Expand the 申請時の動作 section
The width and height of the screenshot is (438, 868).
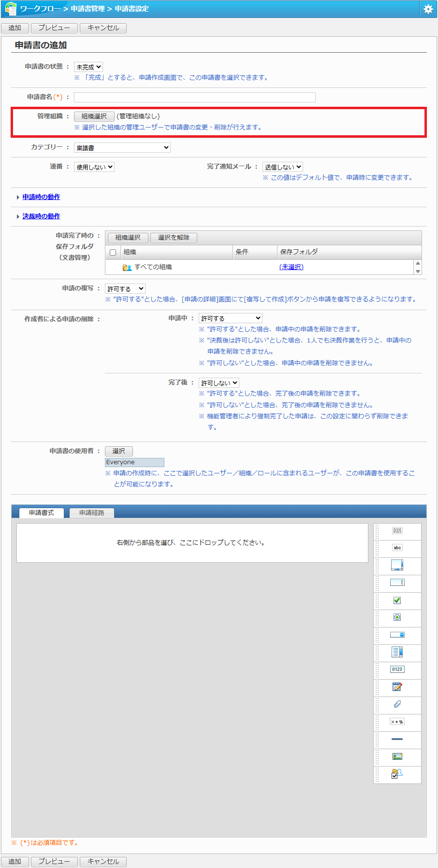pyautogui.click(x=41, y=197)
